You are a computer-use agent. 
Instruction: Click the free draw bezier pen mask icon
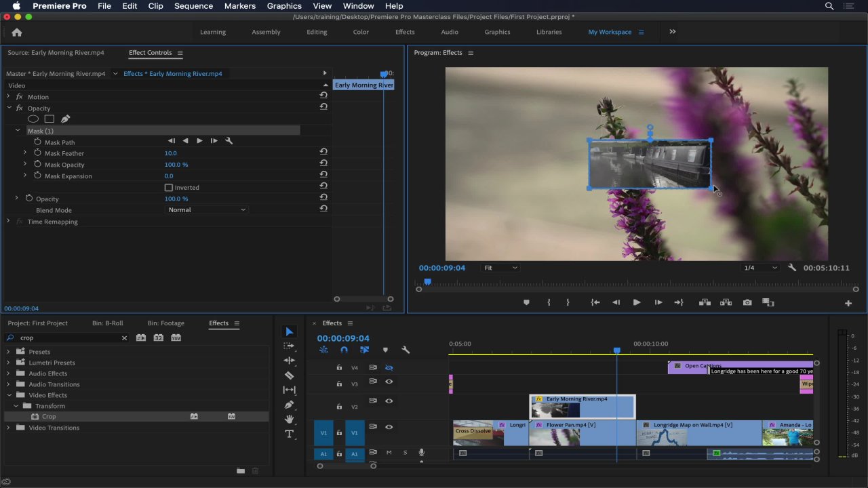coord(65,119)
